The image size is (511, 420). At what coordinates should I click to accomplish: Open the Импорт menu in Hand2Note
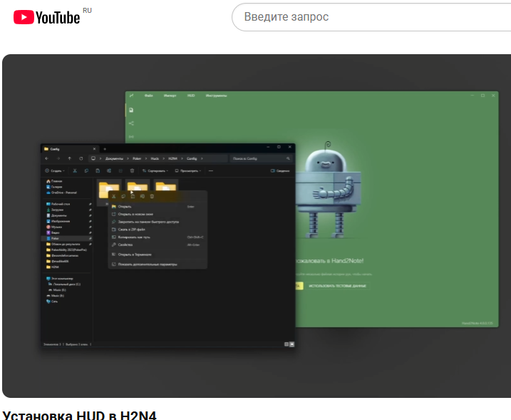pyautogui.click(x=170, y=96)
